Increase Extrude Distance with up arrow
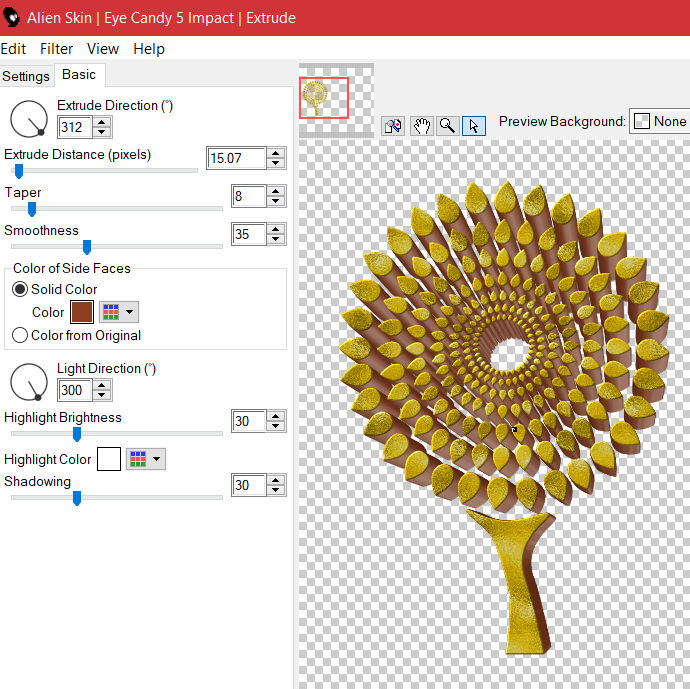 click(275, 153)
